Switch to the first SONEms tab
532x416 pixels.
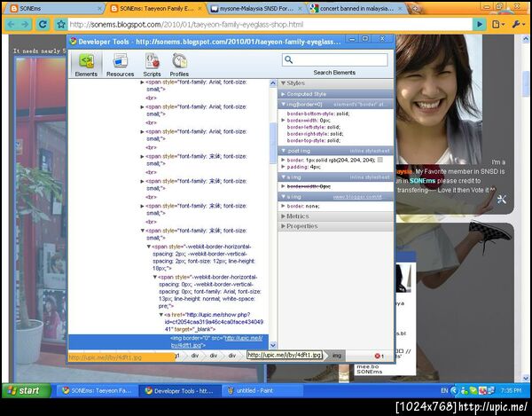pyautogui.click(x=54, y=9)
